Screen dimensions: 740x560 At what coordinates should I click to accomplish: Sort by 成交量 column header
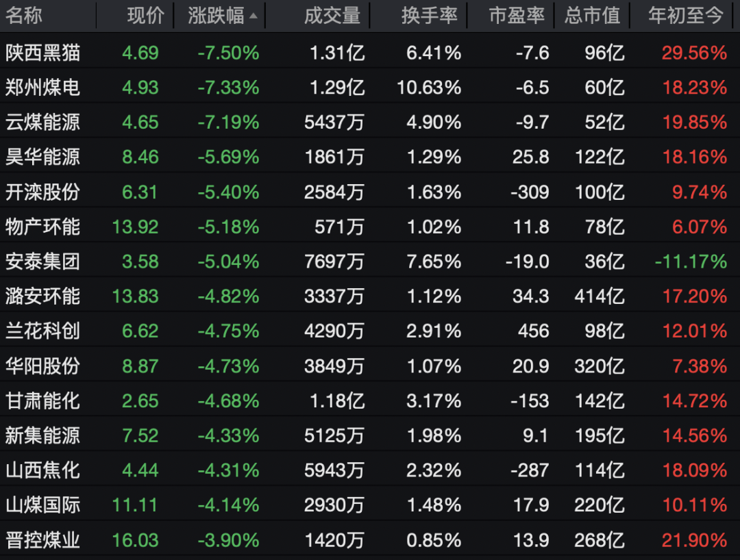coord(332,16)
